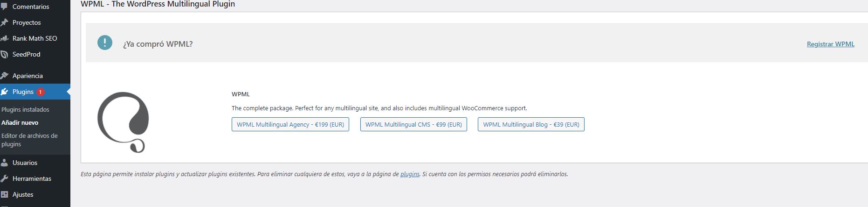Screen dimensions: 868x207
Task: Click Registrar WPML link
Action: click(831, 44)
